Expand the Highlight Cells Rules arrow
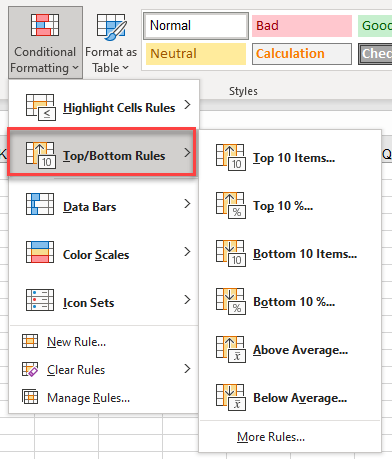This screenshot has height=459, width=392. (x=187, y=105)
